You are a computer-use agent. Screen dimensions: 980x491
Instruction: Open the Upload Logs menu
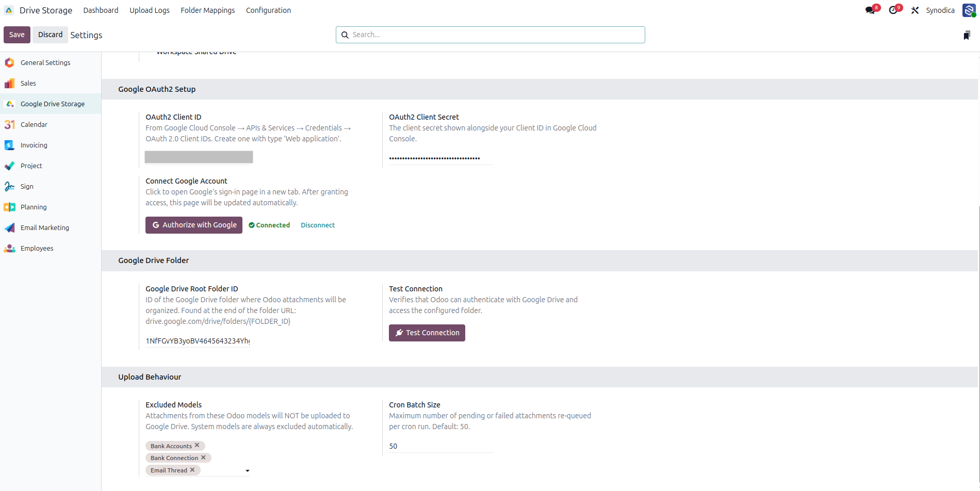(x=150, y=10)
